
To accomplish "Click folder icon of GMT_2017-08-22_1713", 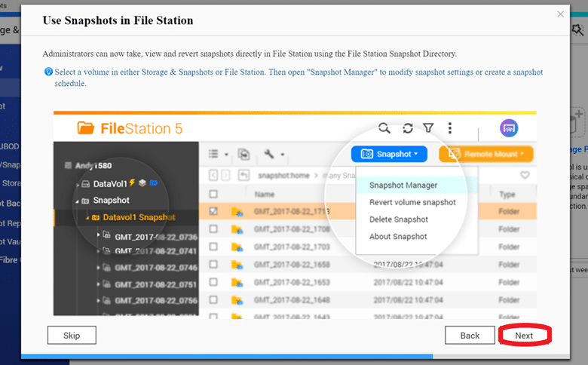I will (237, 212).
